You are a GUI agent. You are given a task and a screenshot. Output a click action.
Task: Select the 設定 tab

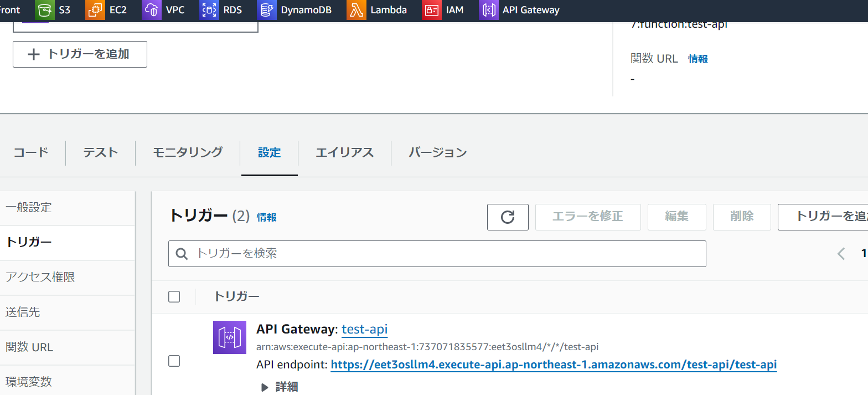[270, 152]
